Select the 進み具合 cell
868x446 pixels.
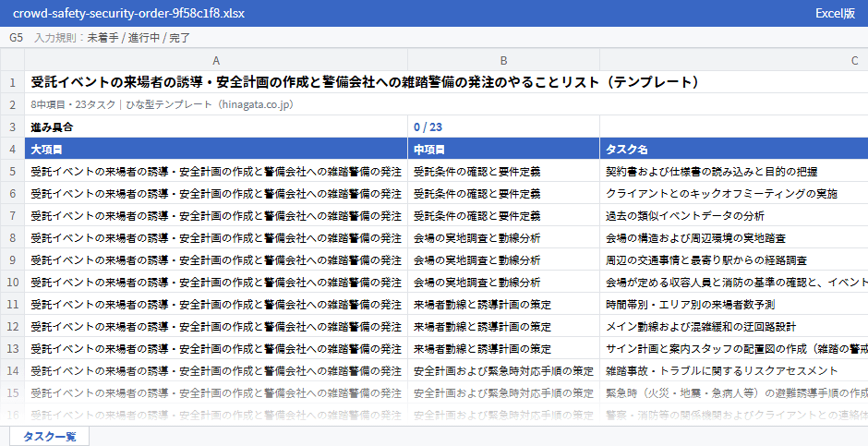tap(216, 127)
